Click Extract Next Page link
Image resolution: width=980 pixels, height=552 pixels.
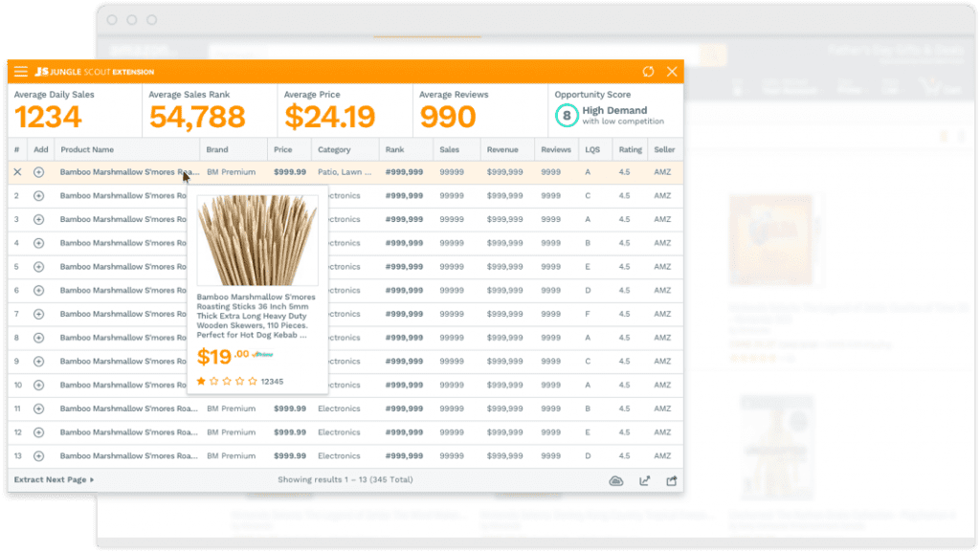(x=54, y=479)
